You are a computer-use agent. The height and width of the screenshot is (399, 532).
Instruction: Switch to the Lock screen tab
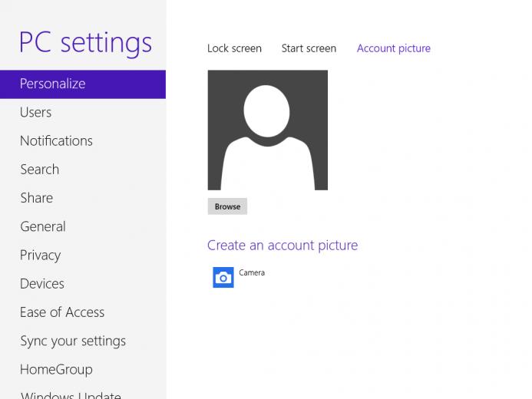point(234,48)
